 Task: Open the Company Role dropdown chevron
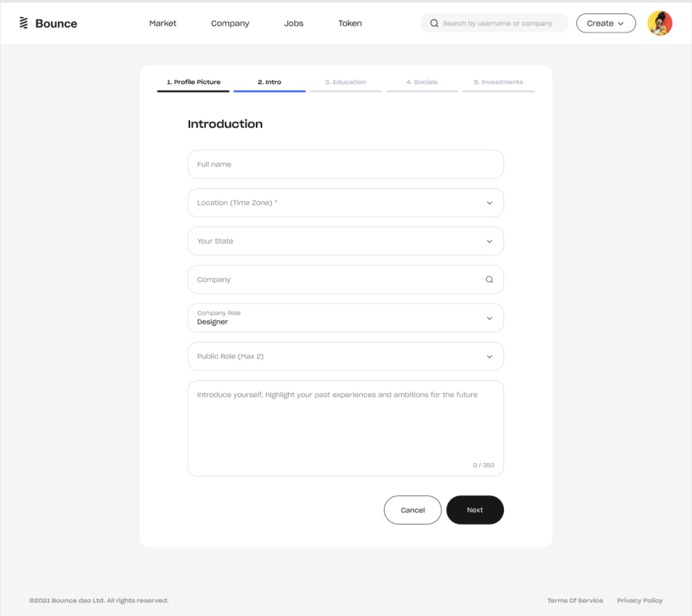pyautogui.click(x=490, y=318)
